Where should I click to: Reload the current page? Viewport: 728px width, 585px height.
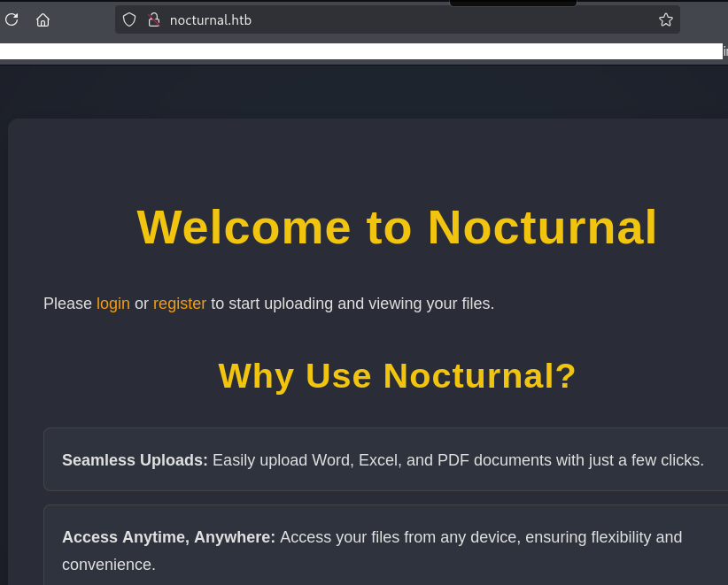point(12,19)
